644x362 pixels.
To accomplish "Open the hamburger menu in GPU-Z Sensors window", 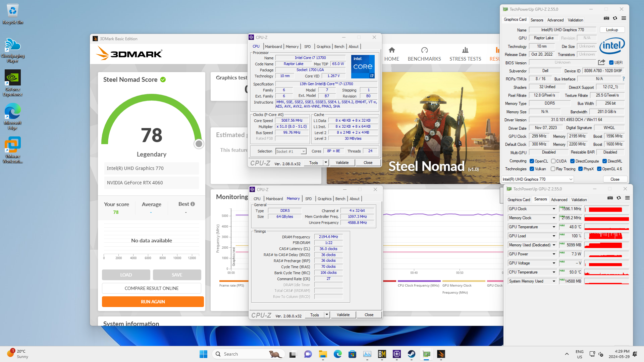I will pyautogui.click(x=628, y=198).
